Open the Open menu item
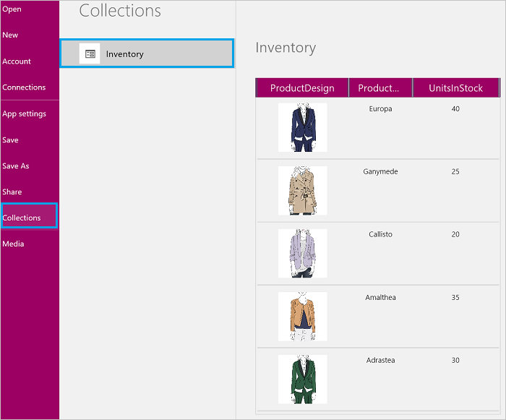The height and width of the screenshot is (420, 506). coord(12,9)
